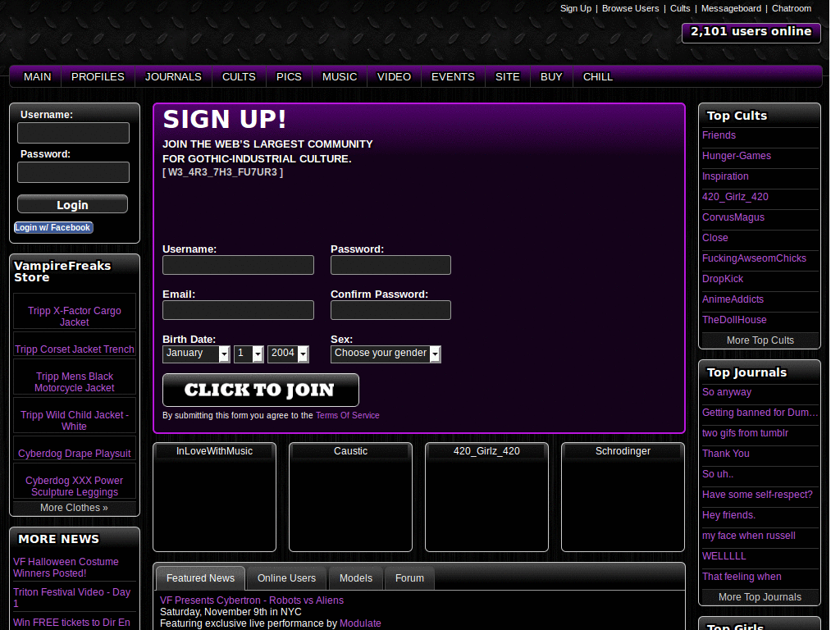Open the BUY navigation menu
The height and width of the screenshot is (630, 840).
tap(551, 76)
